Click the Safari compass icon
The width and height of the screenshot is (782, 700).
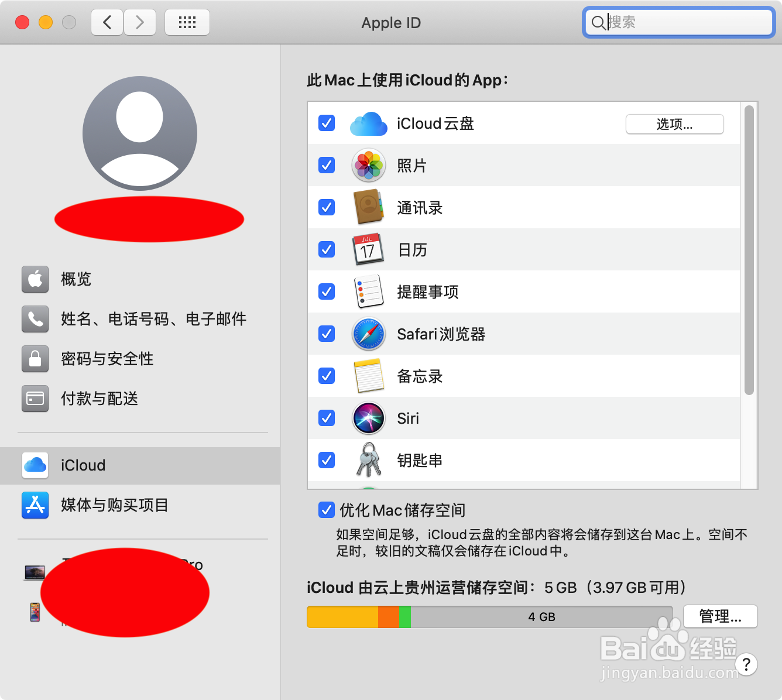tap(369, 334)
